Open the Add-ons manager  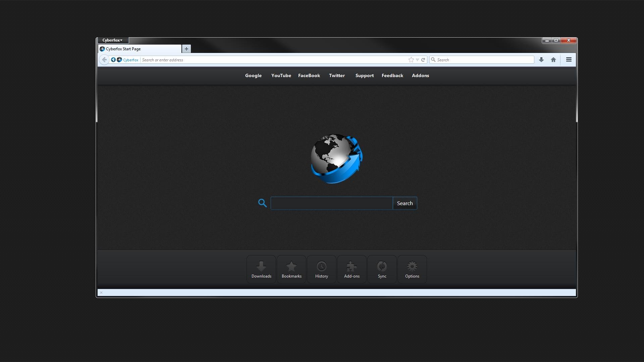point(352,269)
